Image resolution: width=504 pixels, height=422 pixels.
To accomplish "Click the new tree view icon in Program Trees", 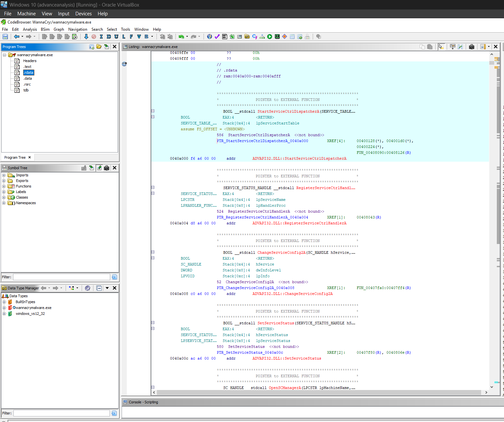I will click(92, 47).
